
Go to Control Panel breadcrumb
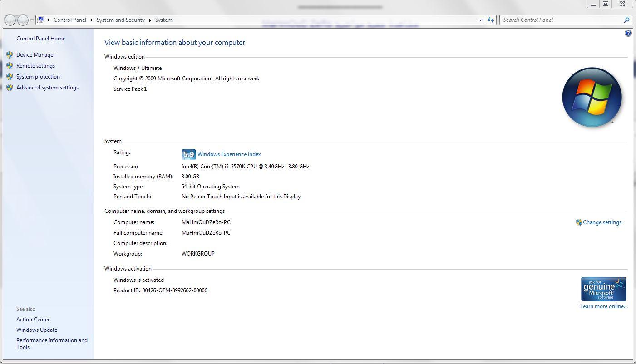click(x=70, y=20)
